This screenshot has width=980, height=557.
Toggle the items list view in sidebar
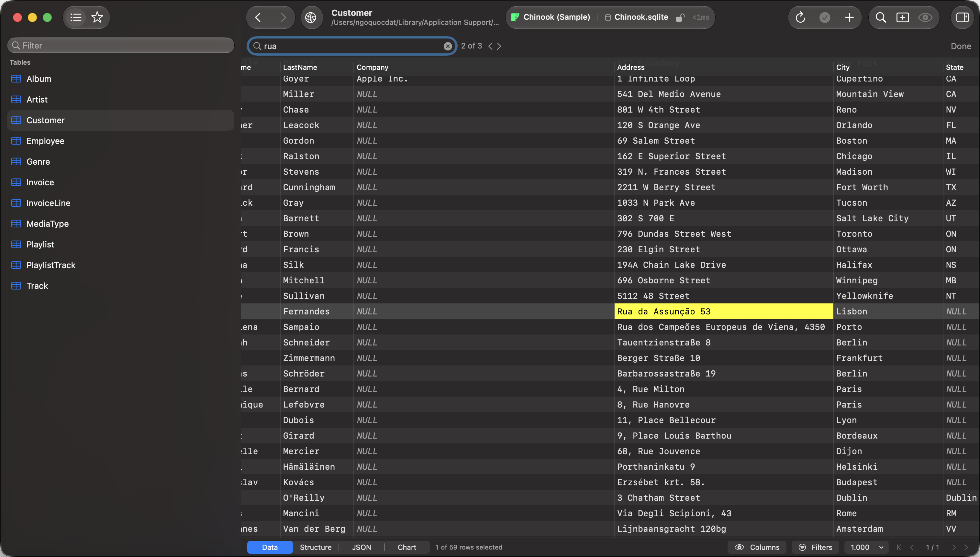[x=76, y=17]
